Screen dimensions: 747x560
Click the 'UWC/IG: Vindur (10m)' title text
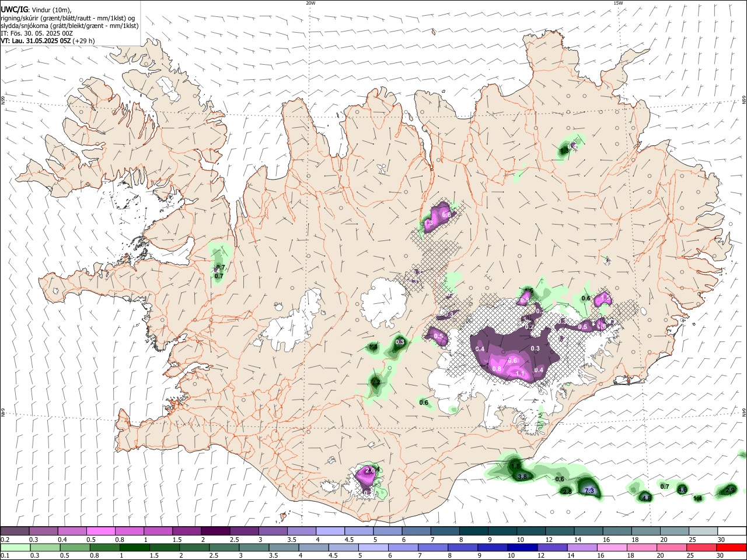36,9
